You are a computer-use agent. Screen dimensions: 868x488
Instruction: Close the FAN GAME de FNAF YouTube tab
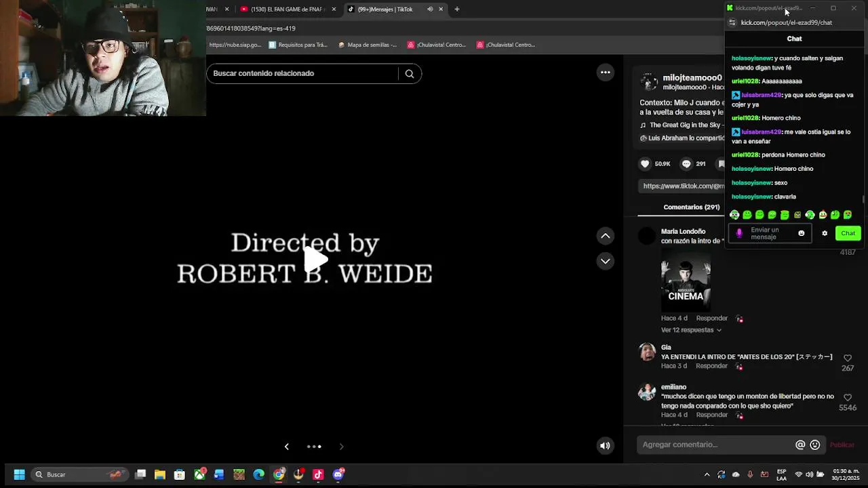[334, 9]
